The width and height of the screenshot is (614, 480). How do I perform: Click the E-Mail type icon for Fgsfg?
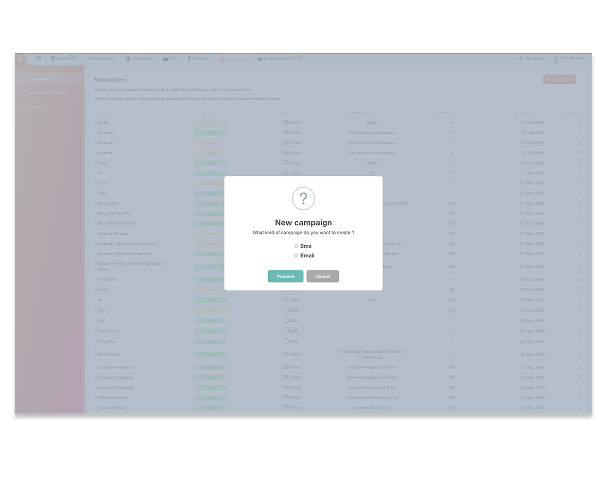click(285, 122)
